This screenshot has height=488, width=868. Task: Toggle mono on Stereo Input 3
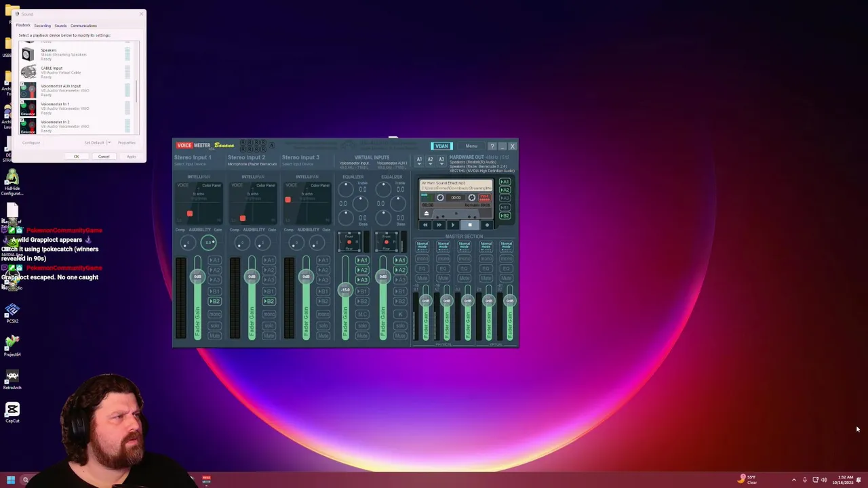323,314
